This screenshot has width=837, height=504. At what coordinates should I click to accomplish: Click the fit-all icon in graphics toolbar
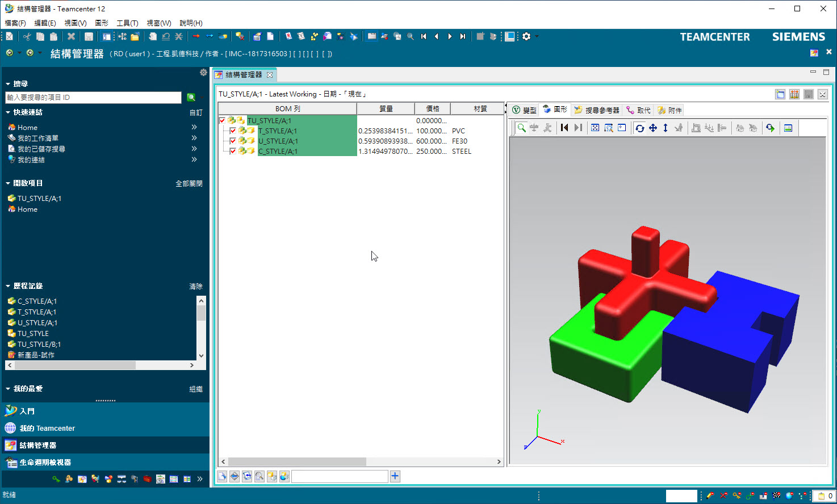[595, 128]
